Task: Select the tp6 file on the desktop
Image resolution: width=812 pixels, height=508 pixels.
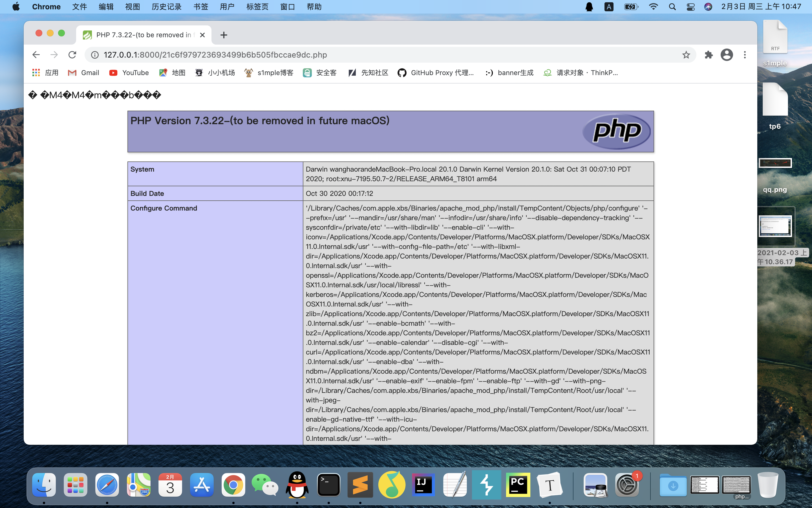Action: click(775, 106)
